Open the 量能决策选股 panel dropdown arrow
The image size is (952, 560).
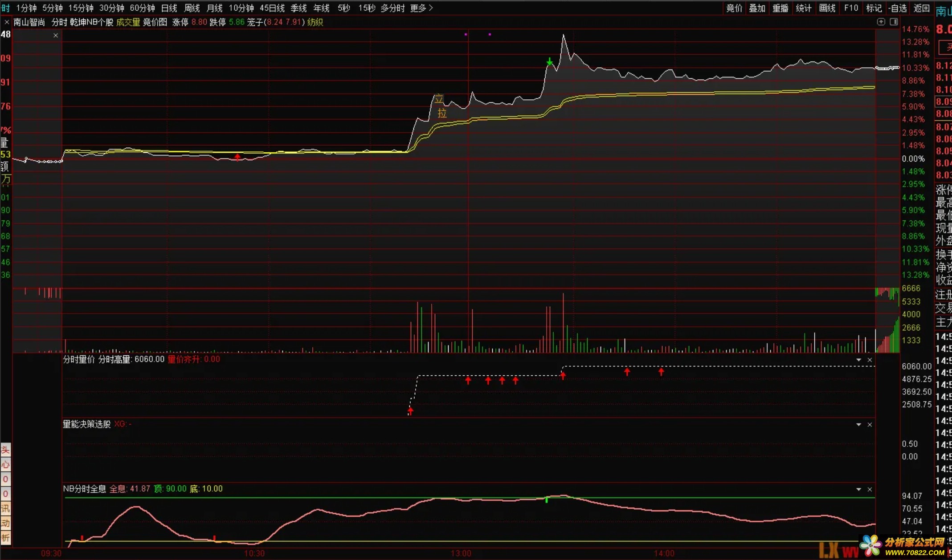858,425
